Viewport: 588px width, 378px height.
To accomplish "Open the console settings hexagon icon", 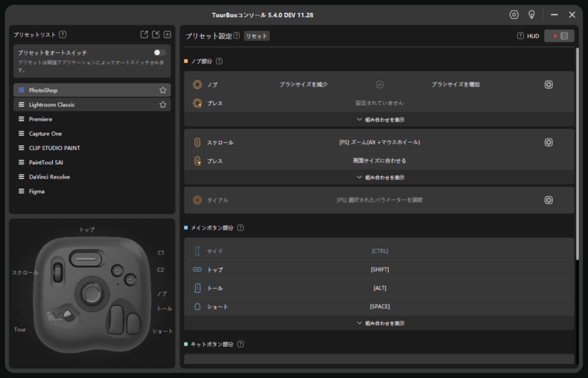I will tap(514, 14).
